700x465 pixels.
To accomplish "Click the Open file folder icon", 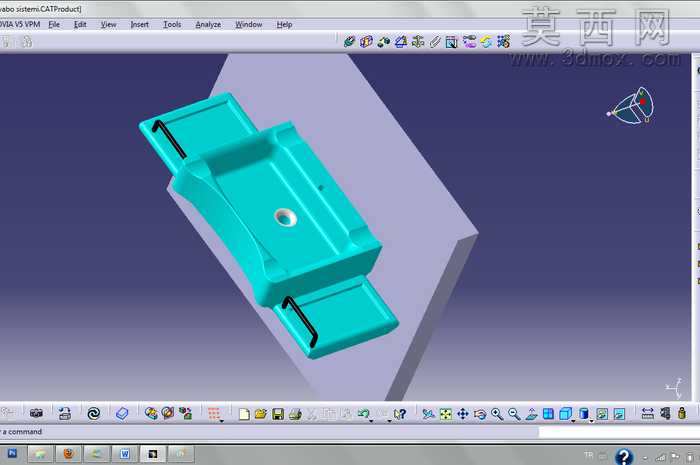I will (261, 414).
